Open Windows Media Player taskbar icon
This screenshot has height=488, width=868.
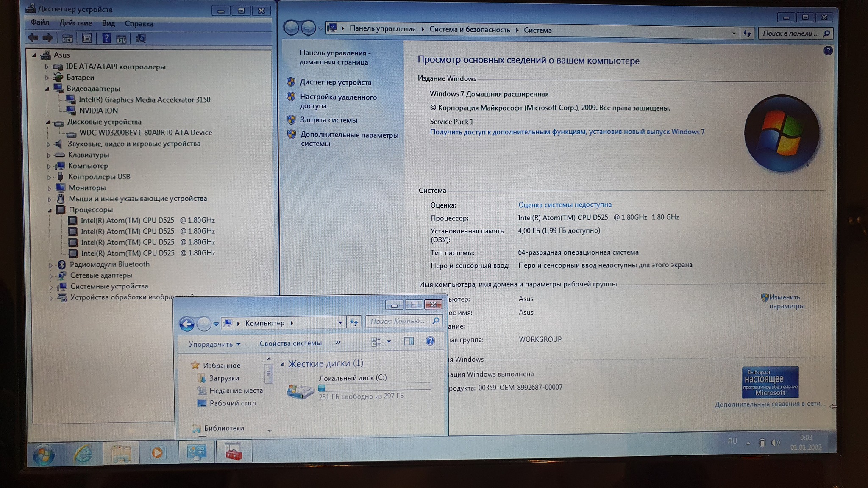(x=157, y=453)
